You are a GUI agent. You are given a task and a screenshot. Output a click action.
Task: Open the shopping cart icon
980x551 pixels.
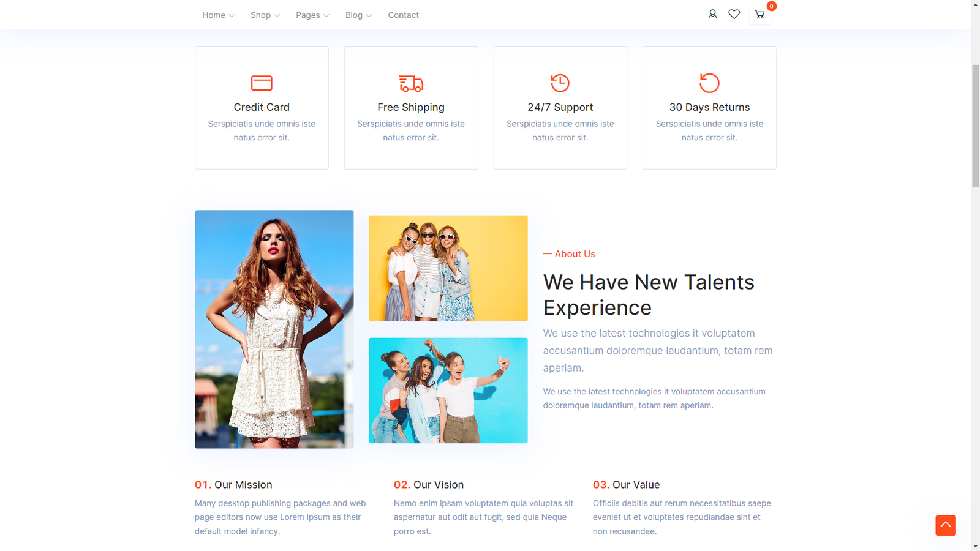click(x=759, y=14)
